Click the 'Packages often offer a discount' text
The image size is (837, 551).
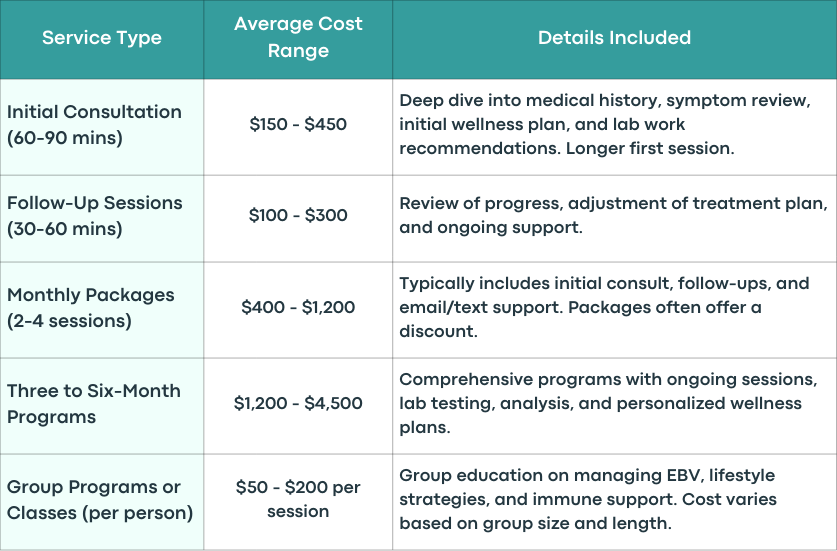(x=580, y=319)
